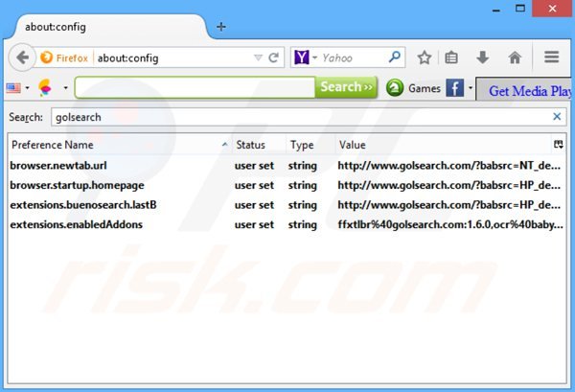575x392 pixels.
Task: Open a new tab with plus button
Action: 221,27
